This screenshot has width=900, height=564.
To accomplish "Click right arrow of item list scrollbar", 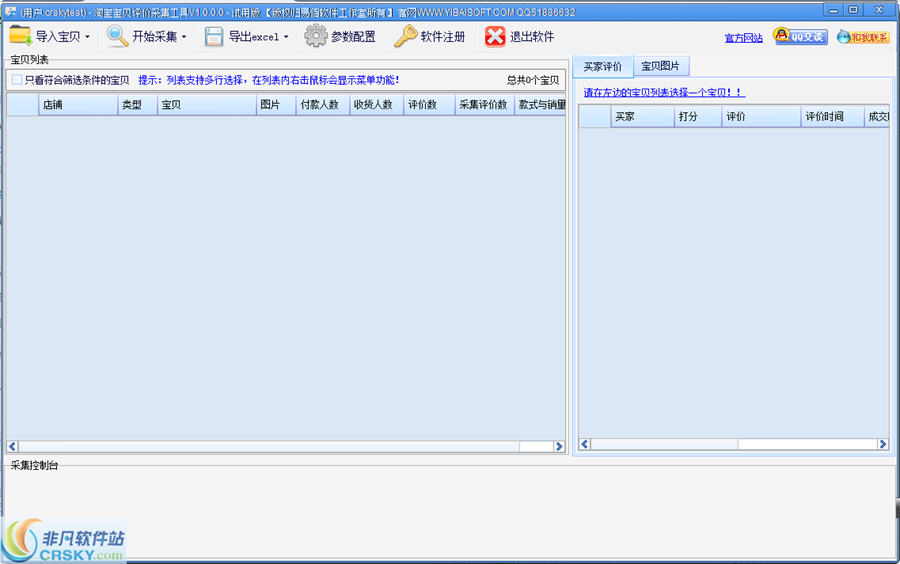I will click(x=560, y=446).
